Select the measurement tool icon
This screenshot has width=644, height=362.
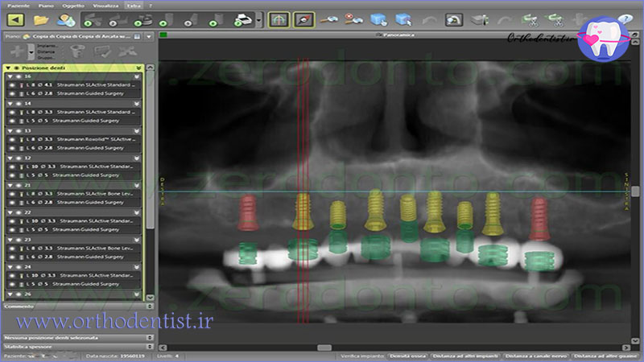tap(329, 19)
